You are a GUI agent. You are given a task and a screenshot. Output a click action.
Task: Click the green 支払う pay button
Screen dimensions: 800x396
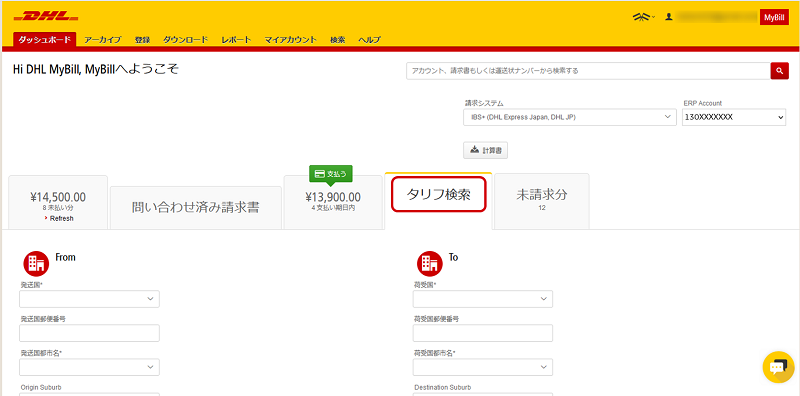331,174
